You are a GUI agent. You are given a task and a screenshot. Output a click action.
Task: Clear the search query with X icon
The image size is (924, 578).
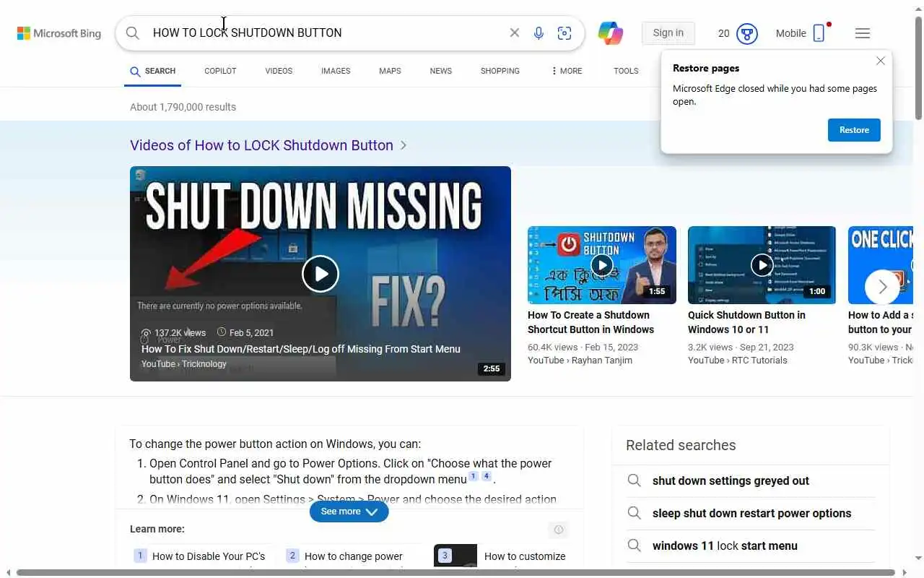(x=515, y=33)
